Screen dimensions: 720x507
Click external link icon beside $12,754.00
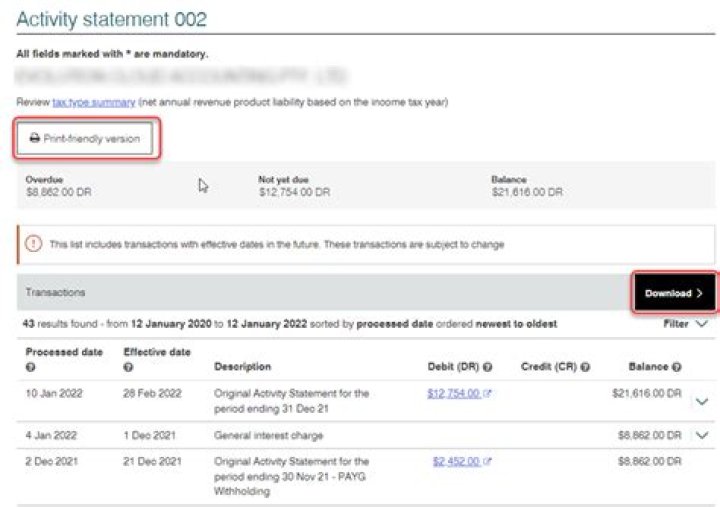[487, 394]
